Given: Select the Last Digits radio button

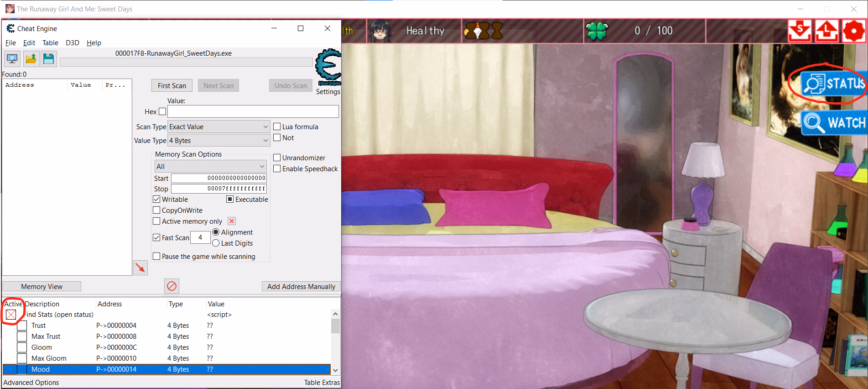Looking at the screenshot, I should point(216,243).
